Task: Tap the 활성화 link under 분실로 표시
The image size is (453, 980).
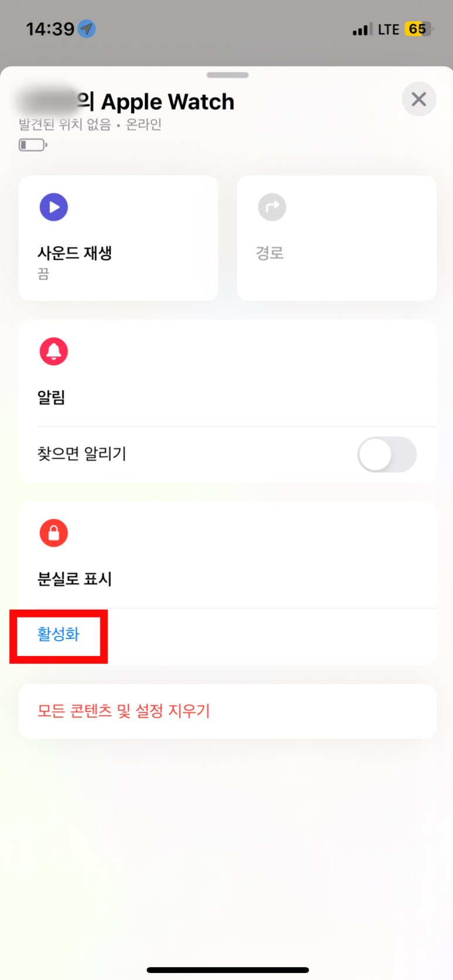Action: pyautogui.click(x=59, y=634)
